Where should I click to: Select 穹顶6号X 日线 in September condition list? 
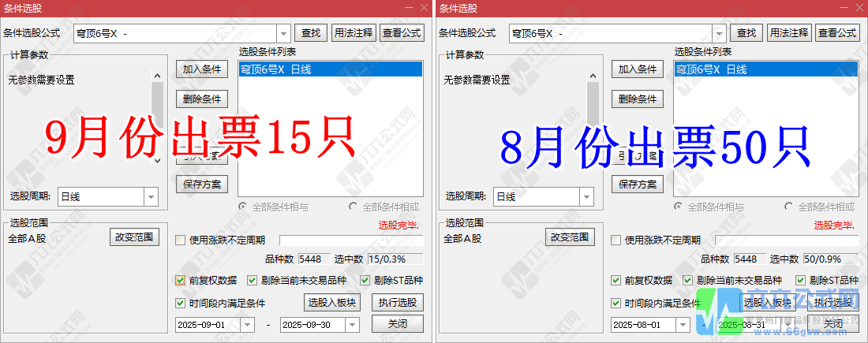[330, 69]
